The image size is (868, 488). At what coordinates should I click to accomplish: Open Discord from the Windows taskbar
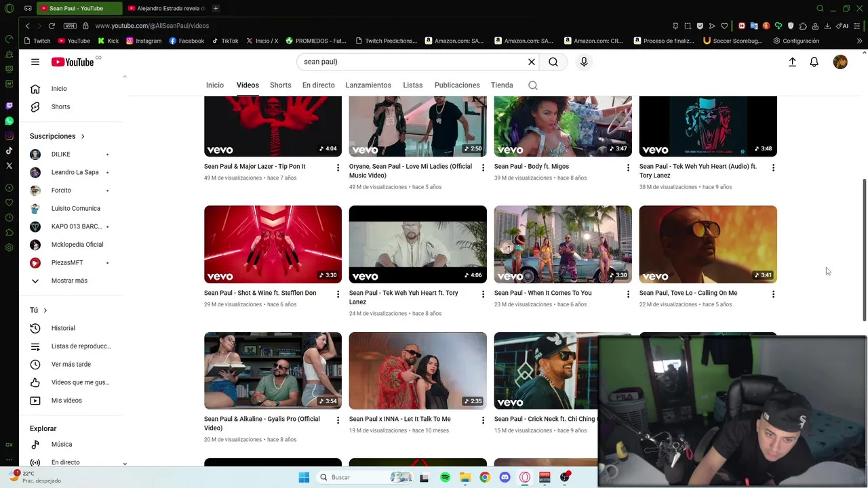pyautogui.click(x=505, y=477)
